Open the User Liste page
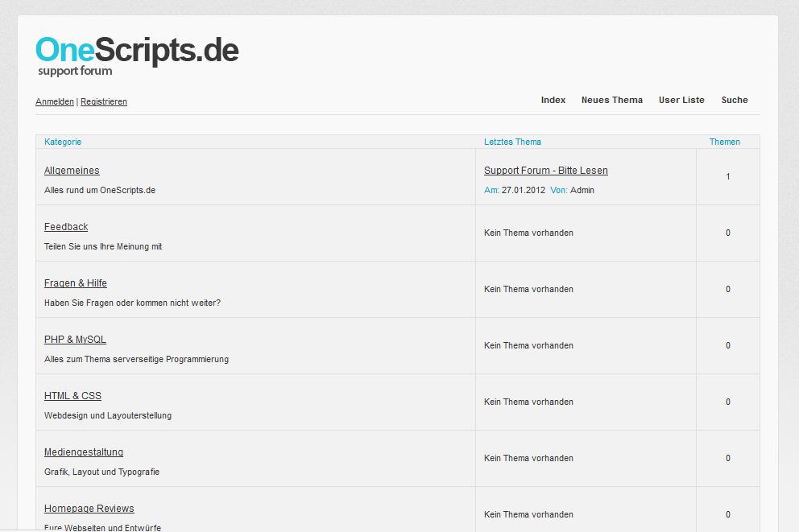799x532 pixels. pos(681,100)
